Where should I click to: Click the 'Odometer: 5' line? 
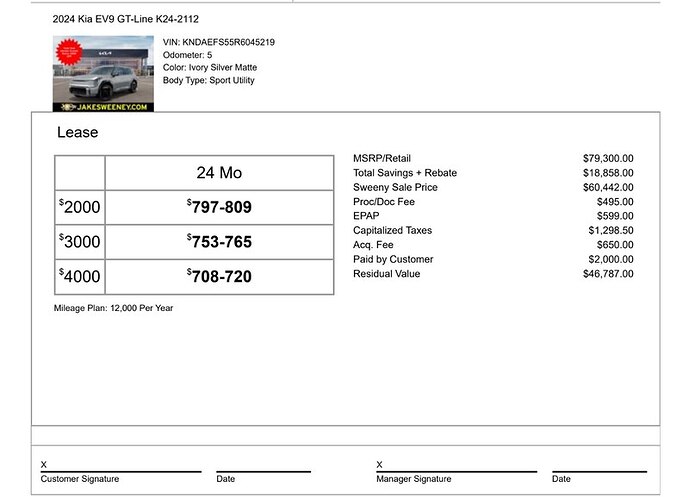(187, 55)
